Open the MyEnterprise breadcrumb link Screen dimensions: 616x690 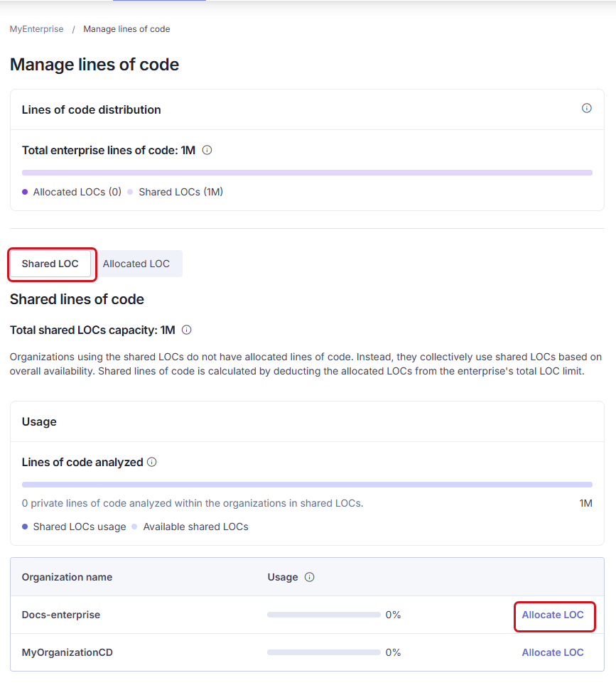[36, 29]
